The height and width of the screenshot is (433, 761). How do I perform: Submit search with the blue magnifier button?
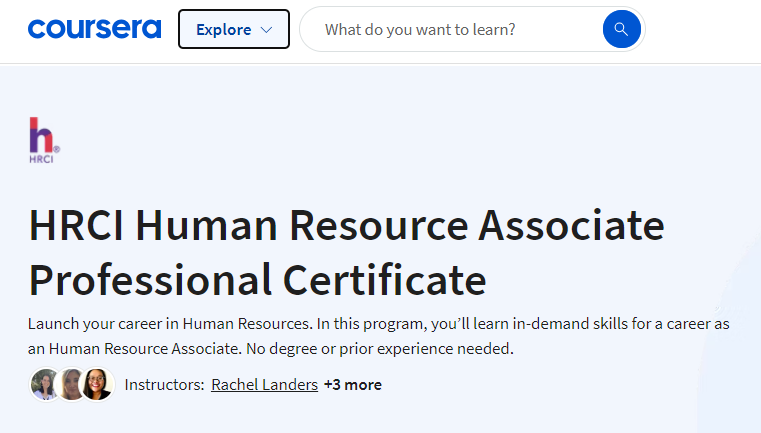(621, 29)
